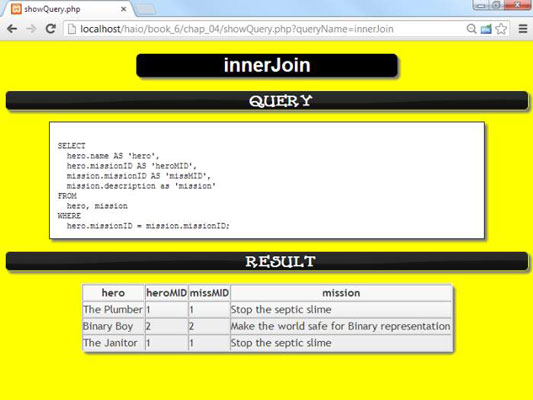Screen dimensions: 533x400
Task: Click the FROM keyword in the query
Action: click(x=67, y=196)
